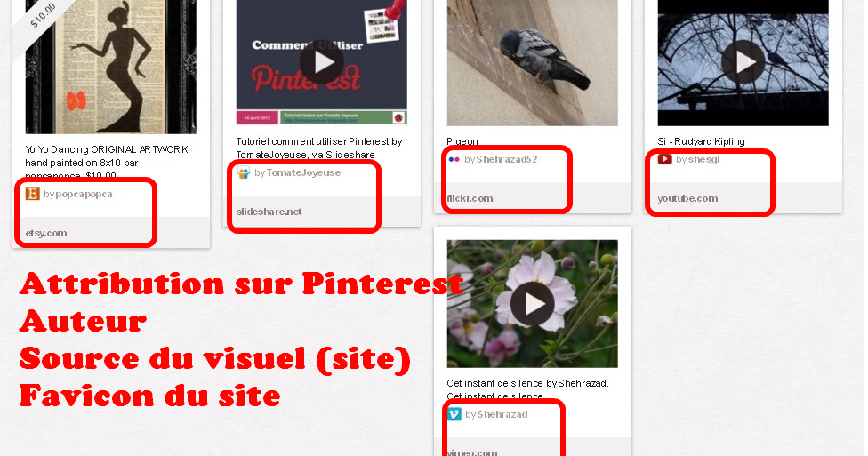868x456 pixels.
Task: Click the Slideshare favicon beside TomateJoyeuse
Action: coord(244,172)
